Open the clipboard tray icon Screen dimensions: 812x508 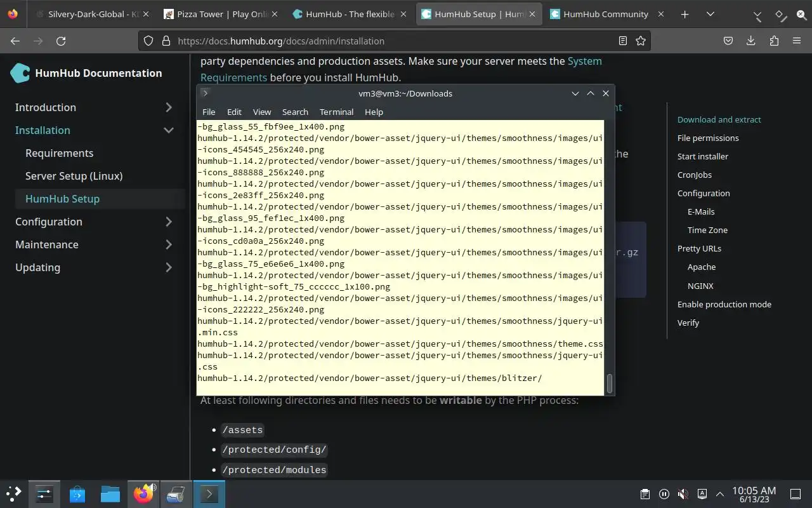tap(645, 494)
